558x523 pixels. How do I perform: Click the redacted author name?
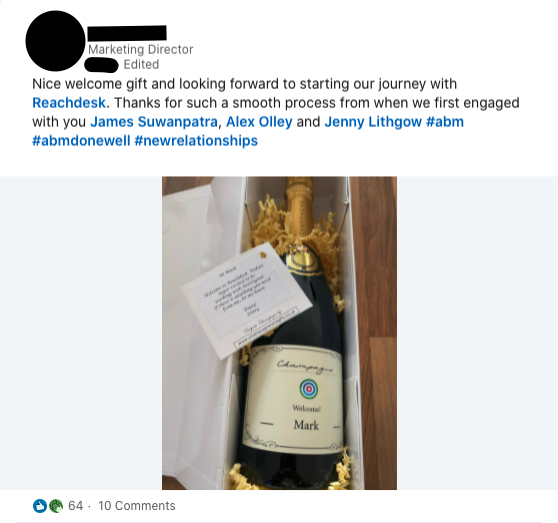(127, 33)
